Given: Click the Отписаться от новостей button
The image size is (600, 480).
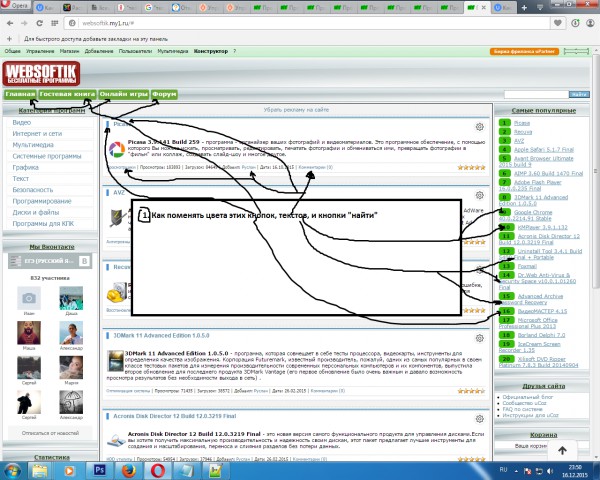Looking at the screenshot, I should click(x=50, y=433).
